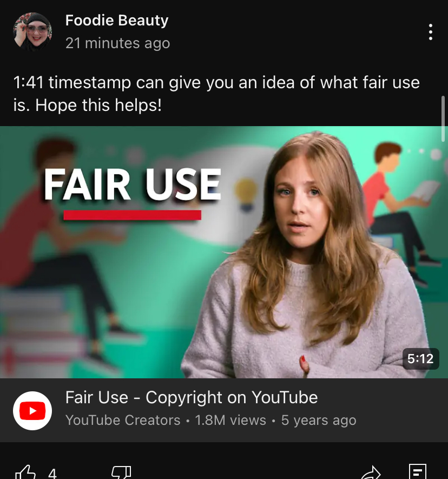Click the '1.8M views' video metadata
Screen dimensions: 448x479
coord(230,420)
